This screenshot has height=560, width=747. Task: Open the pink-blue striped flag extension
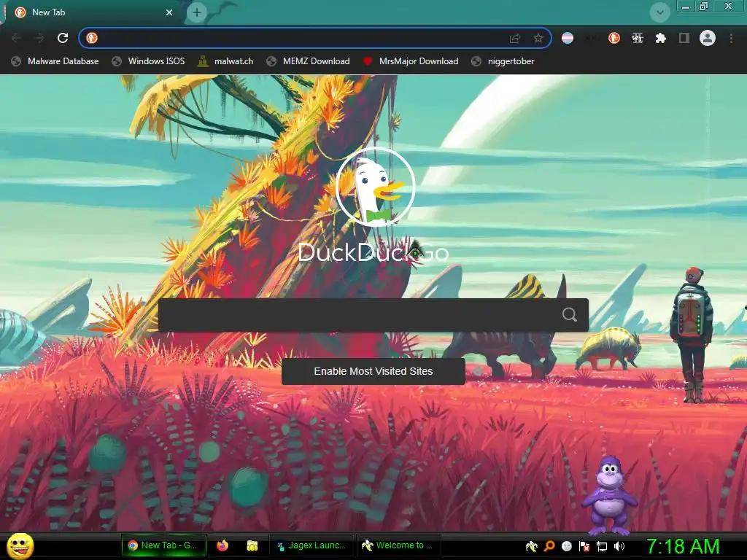[567, 38]
